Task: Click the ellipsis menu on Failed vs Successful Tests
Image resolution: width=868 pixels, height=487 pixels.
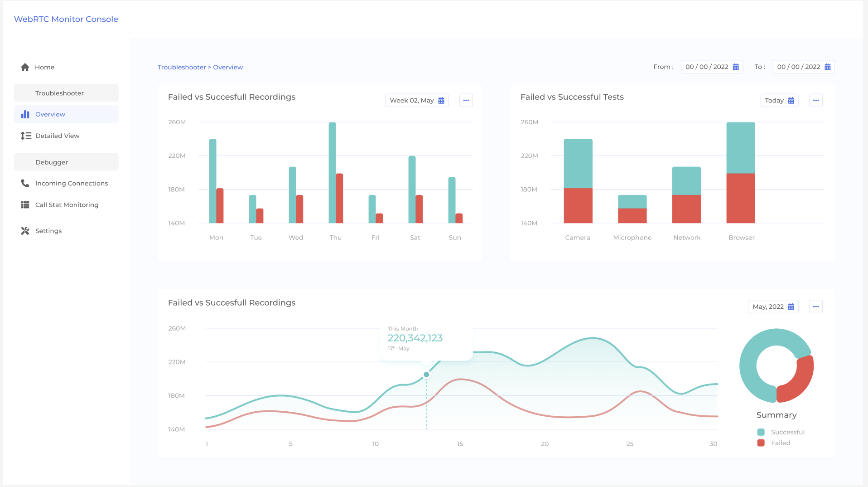Action: (x=815, y=100)
